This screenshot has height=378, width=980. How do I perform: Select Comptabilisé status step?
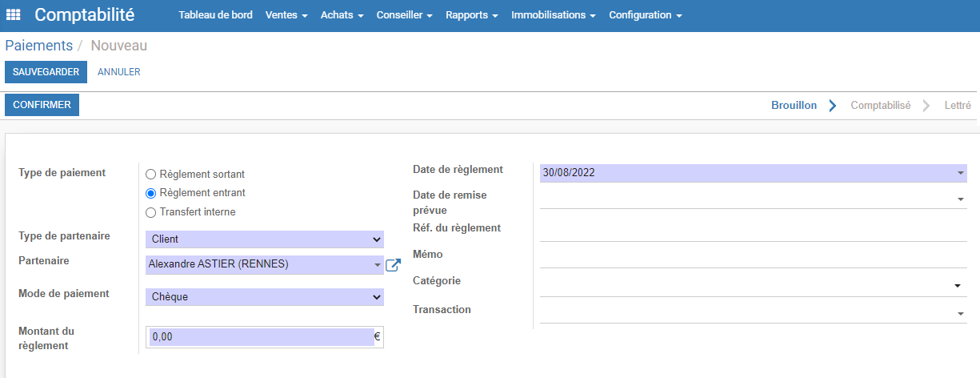(881, 106)
